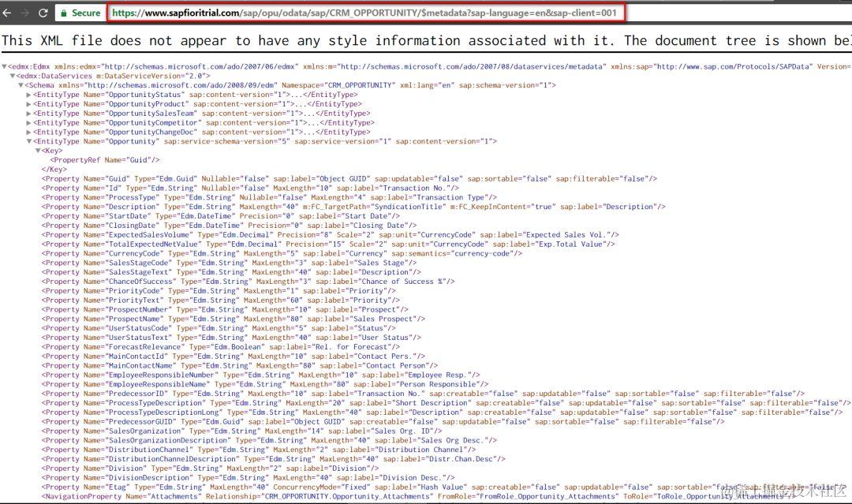Click the Property Name="Etag" line

[x=444, y=487]
